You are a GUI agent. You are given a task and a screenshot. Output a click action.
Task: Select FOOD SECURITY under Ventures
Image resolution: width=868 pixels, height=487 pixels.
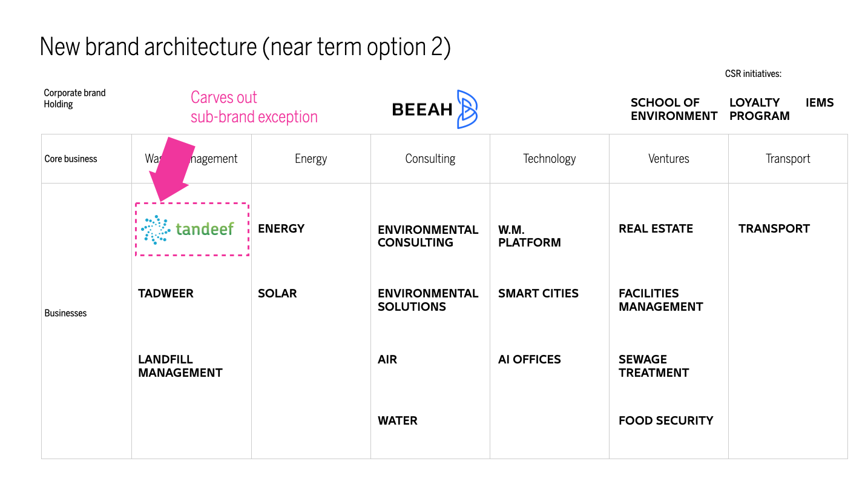(666, 421)
